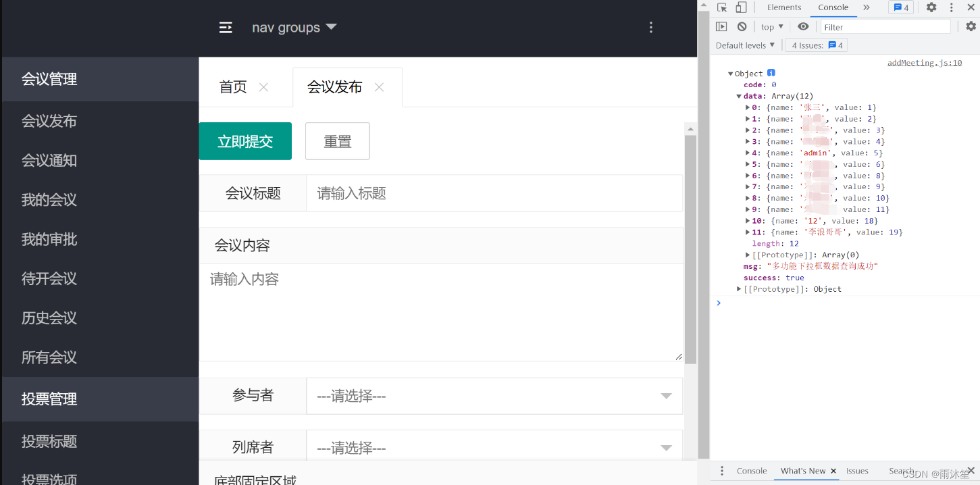Open the Default levels dropdown
The image size is (980, 485).
(x=745, y=45)
